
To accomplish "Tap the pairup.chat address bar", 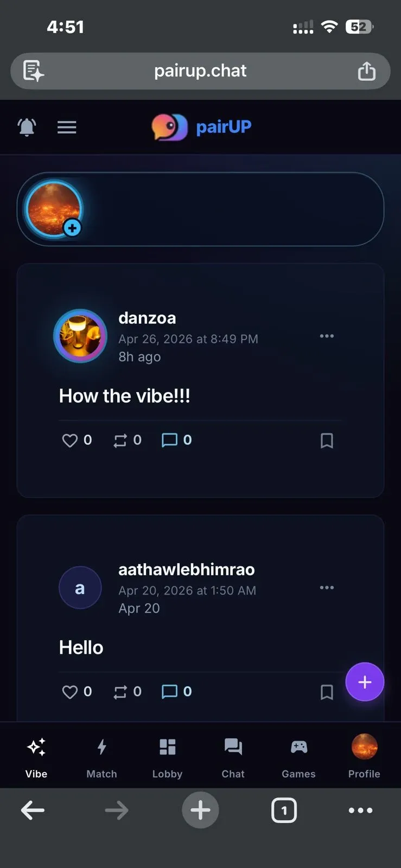I will [x=200, y=71].
